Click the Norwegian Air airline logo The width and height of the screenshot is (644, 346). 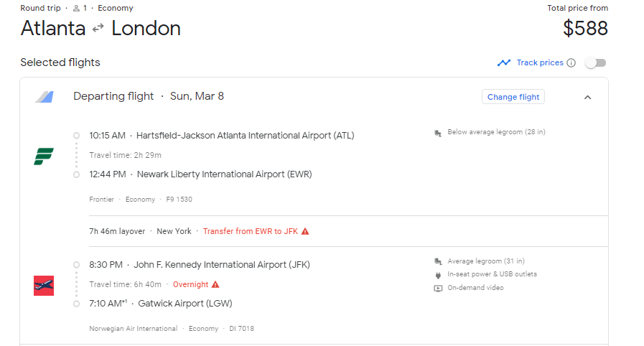44,285
